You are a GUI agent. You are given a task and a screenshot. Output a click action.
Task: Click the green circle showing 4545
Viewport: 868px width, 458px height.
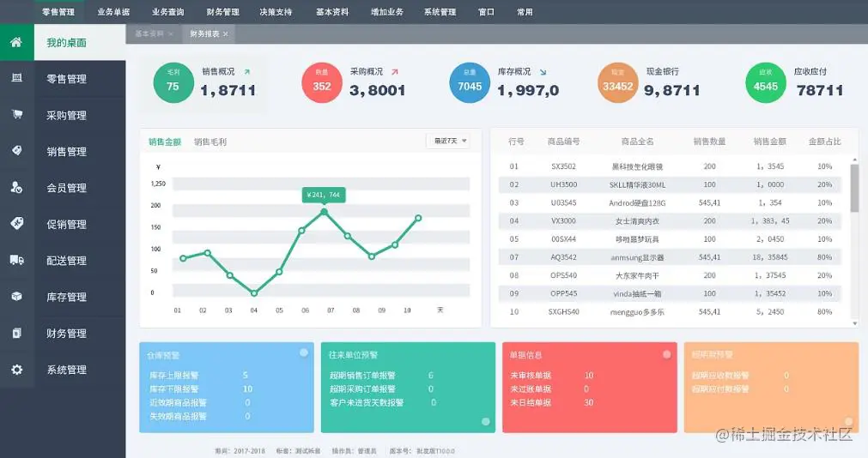pos(766,83)
